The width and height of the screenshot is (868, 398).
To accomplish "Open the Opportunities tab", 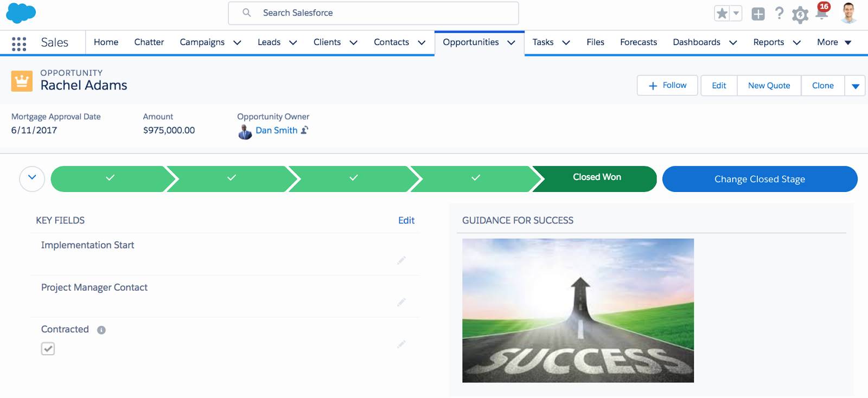I will (470, 42).
